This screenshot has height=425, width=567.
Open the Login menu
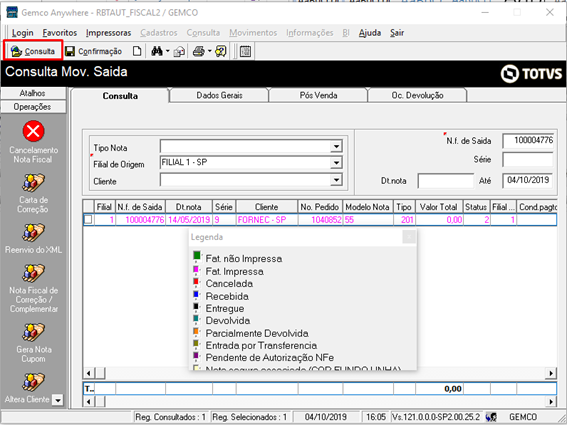tap(22, 33)
